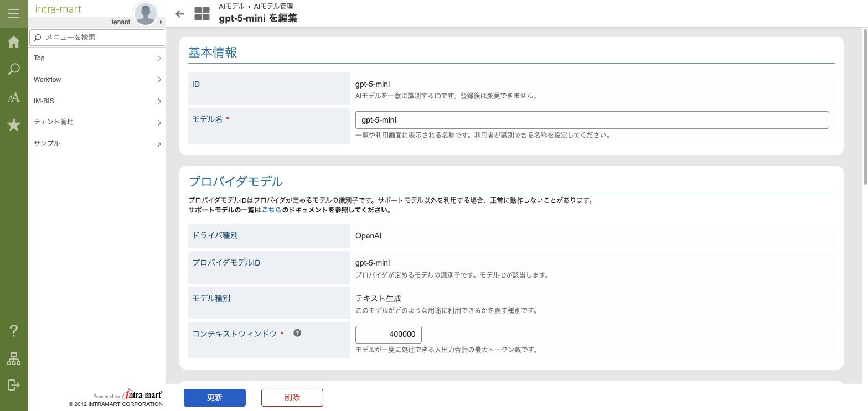The width and height of the screenshot is (868, 411).
Task: Open the こちら documentation link
Action: point(271,210)
